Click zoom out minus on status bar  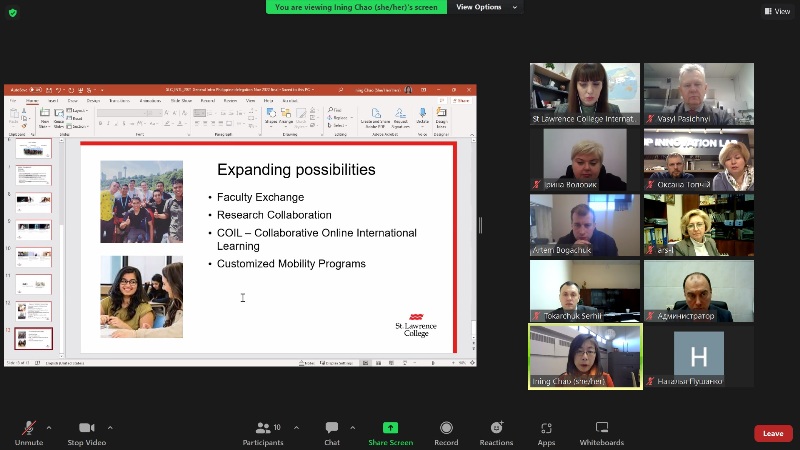415,363
